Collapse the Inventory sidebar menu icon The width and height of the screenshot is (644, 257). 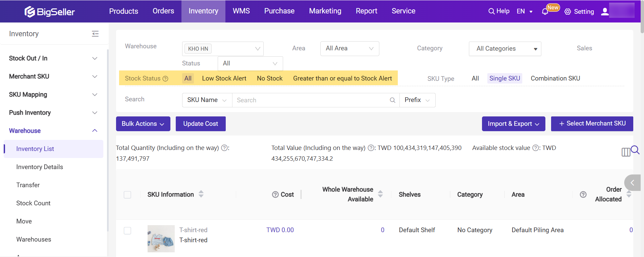(95, 34)
